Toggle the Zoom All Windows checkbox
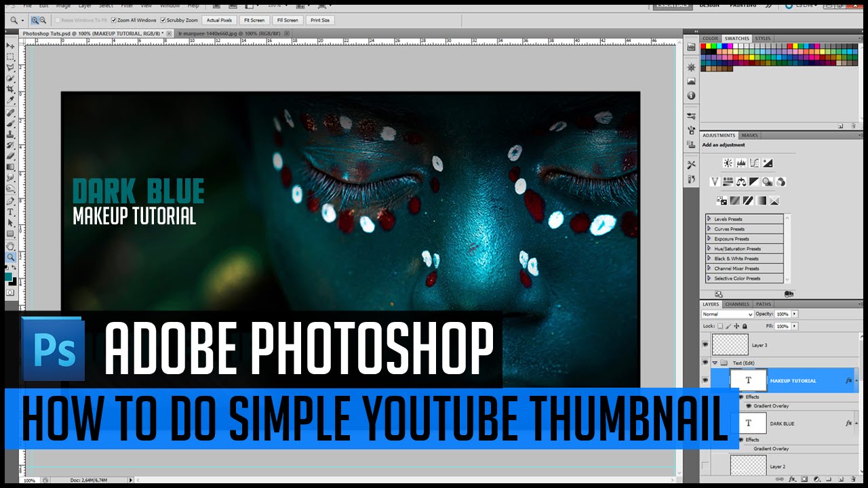868x488 pixels. pyautogui.click(x=113, y=20)
